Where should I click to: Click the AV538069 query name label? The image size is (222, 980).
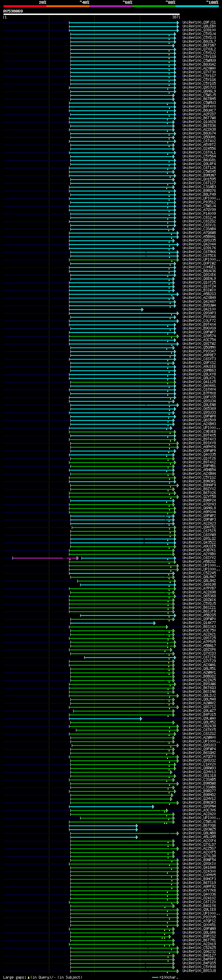coord(13,11)
